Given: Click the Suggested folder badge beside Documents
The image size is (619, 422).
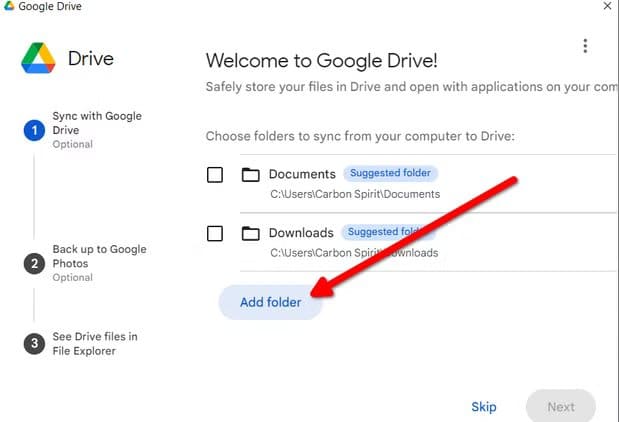Looking at the screenshot, I should [390, 173].
